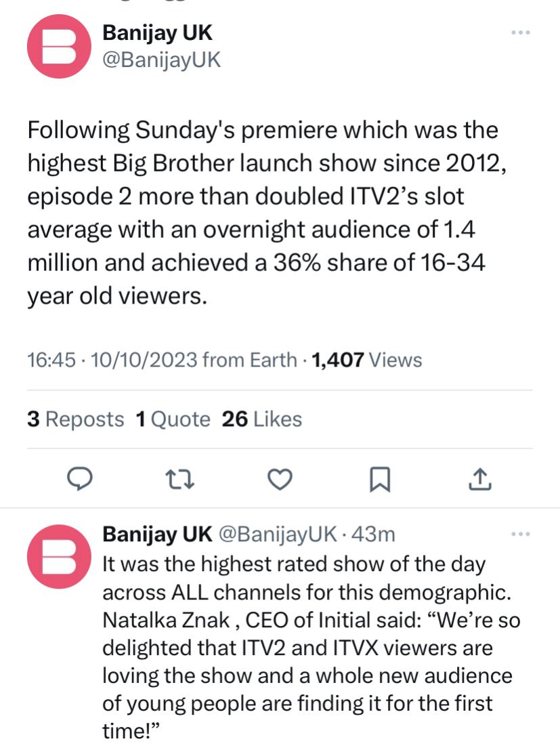View the 1 Quote list
This screenshot has width=560, height=752.
tap(173, 420)
